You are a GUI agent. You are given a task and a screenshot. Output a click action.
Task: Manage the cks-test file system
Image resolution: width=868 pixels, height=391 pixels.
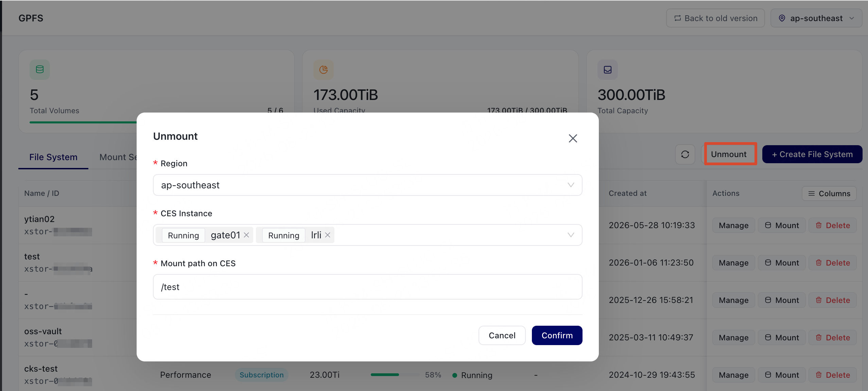point(733,375)
